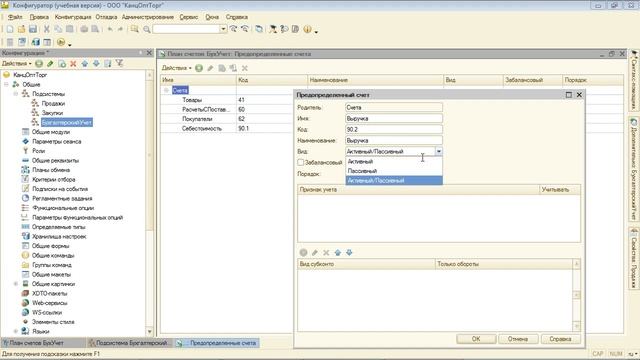Click the Start debugging play icon
The height and width of the screenshot is (360, 640).
click(x=61, y=42)
